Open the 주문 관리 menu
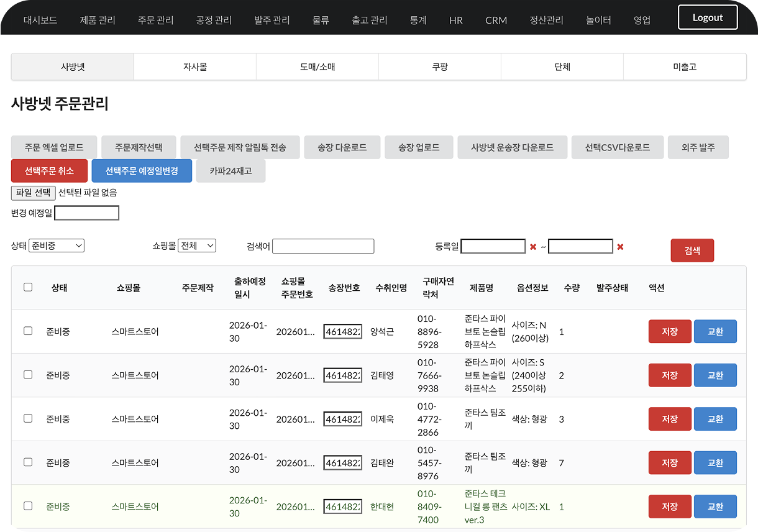 (x=155, y=20)
